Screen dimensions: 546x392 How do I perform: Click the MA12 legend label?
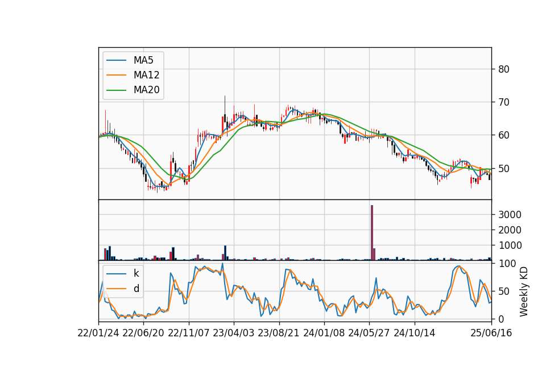click(x=146, y=75)
